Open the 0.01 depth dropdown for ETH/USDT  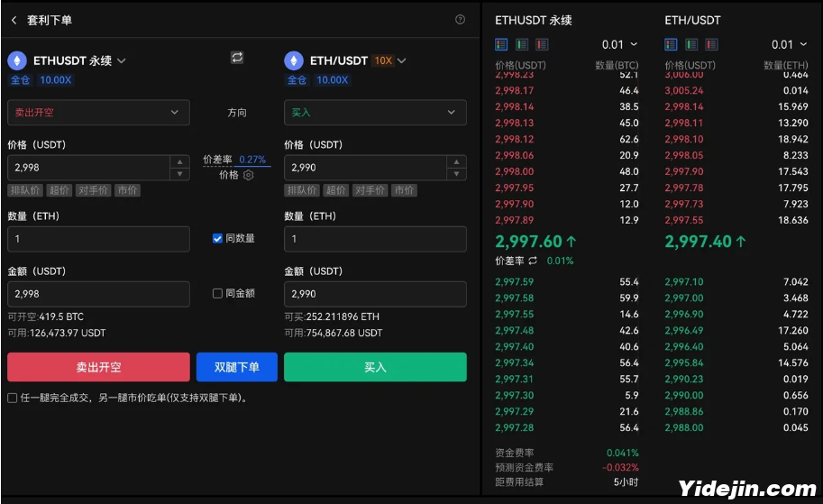point(790,44)
